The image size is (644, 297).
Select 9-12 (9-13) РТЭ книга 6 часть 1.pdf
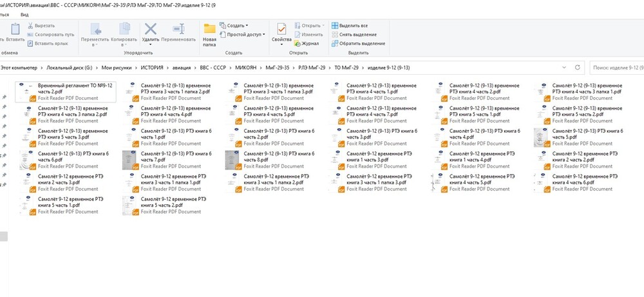[169, 137]
